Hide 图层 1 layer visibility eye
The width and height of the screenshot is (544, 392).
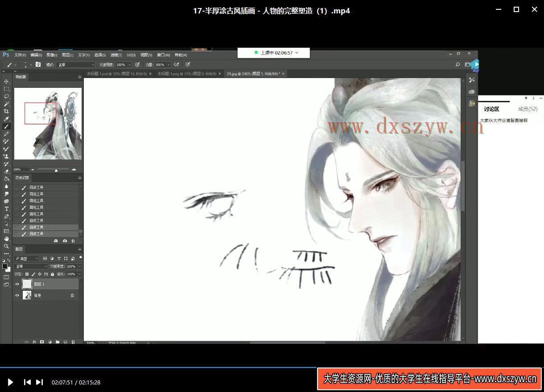(x=17, y=284)
